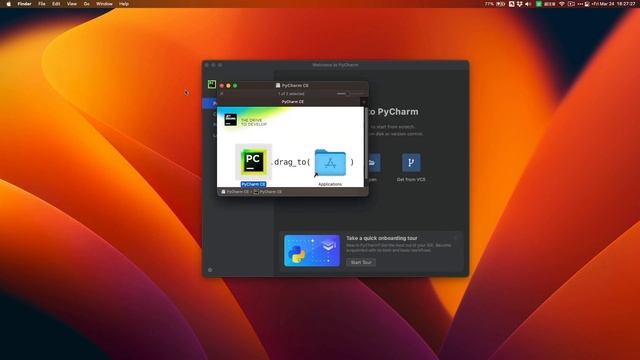Close the PyCharm CE Finder window
The image size is (640, 360).
[x=222, y=86]
